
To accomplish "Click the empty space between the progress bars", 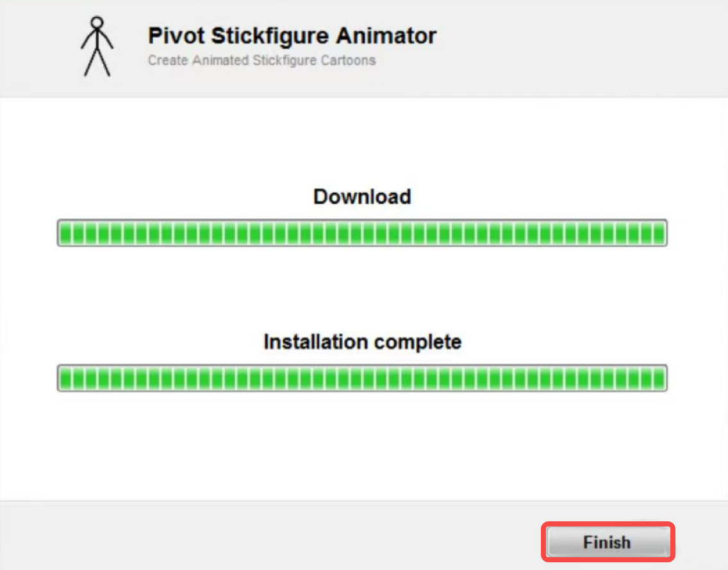I will click(x=363, y=291).
